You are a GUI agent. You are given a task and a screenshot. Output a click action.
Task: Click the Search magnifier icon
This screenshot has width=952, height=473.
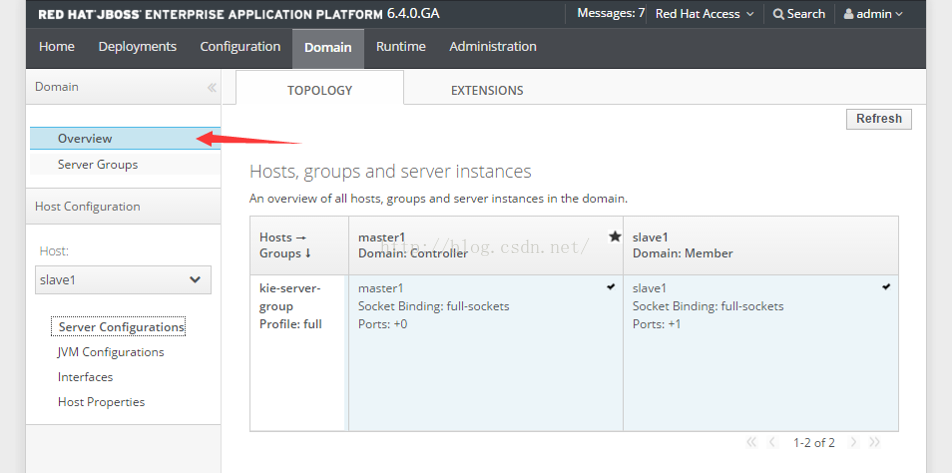point(778,14)
